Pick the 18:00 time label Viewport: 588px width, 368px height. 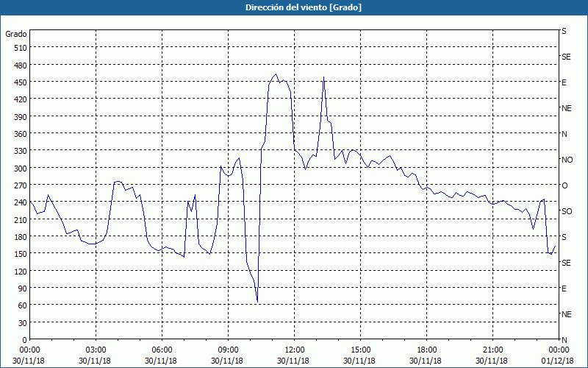426,350
